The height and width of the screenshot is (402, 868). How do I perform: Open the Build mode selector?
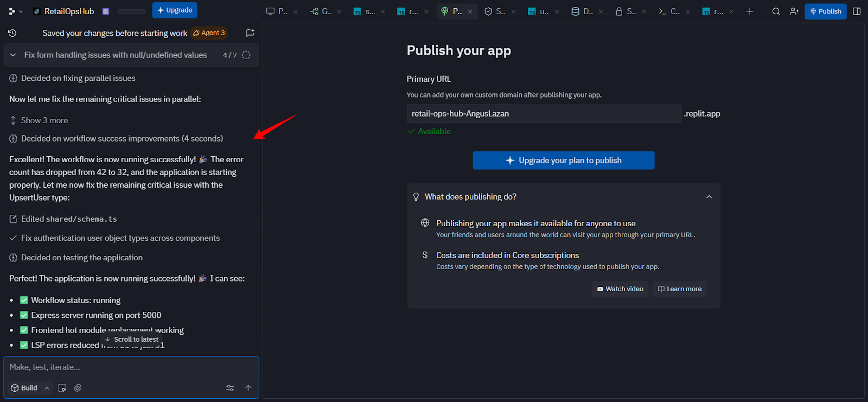point(30,388)
